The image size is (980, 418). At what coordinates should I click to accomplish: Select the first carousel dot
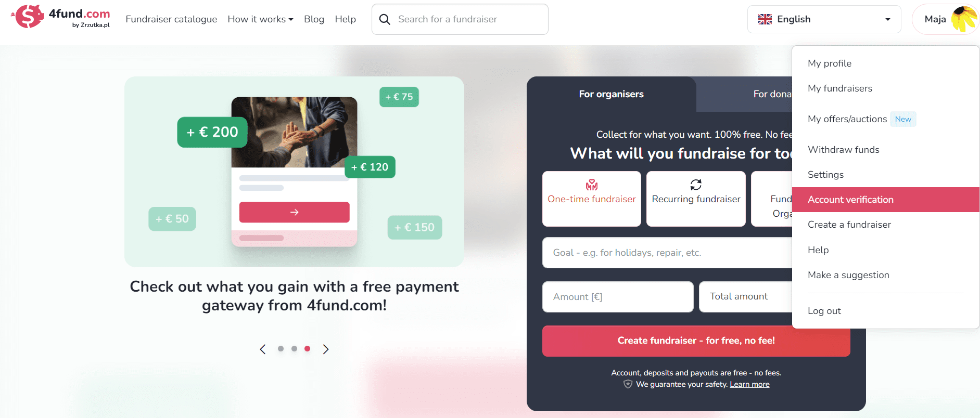click(281, 349)
